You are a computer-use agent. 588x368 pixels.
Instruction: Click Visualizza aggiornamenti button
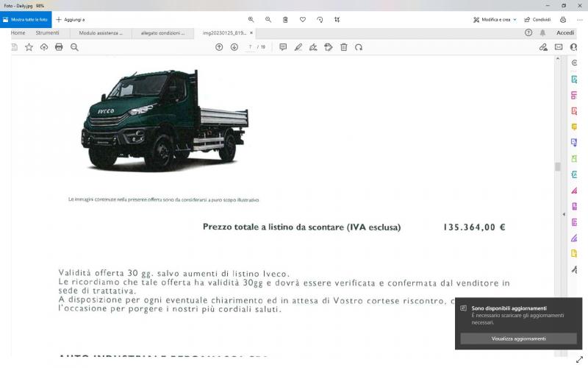pos(518,339)
